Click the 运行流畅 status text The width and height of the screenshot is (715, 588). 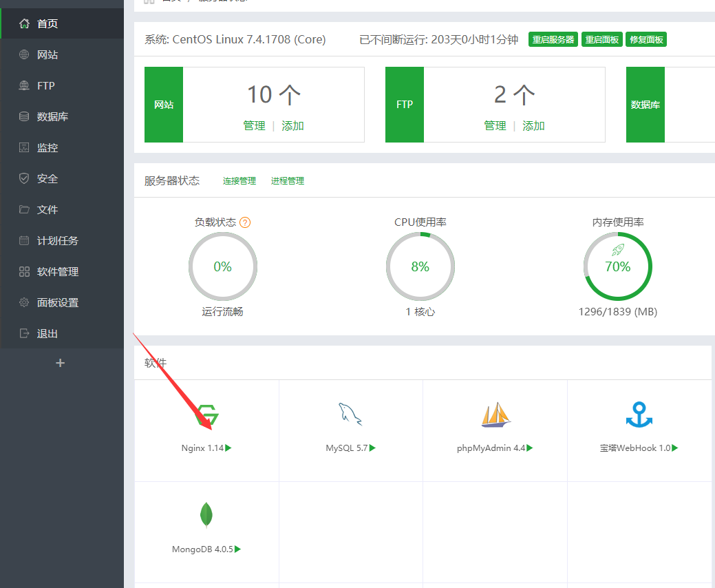pos(222,312)
